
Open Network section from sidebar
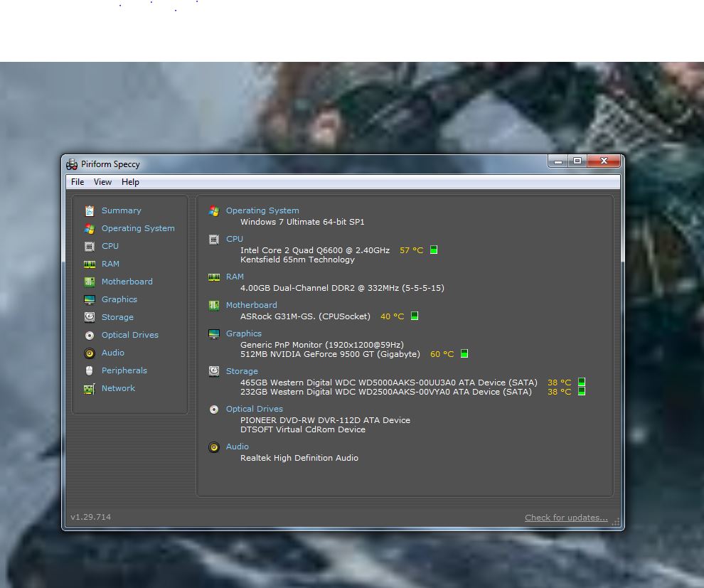[118, 388]
